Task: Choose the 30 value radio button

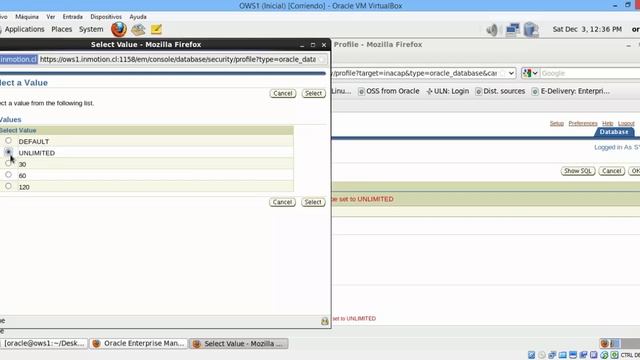Action: point(8,164)
